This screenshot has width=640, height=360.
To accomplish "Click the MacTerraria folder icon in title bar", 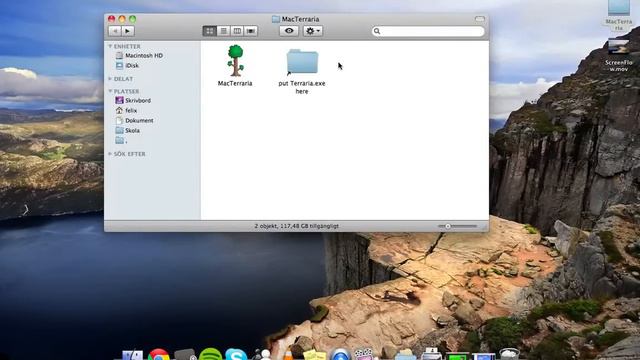I will click(276, 19).
